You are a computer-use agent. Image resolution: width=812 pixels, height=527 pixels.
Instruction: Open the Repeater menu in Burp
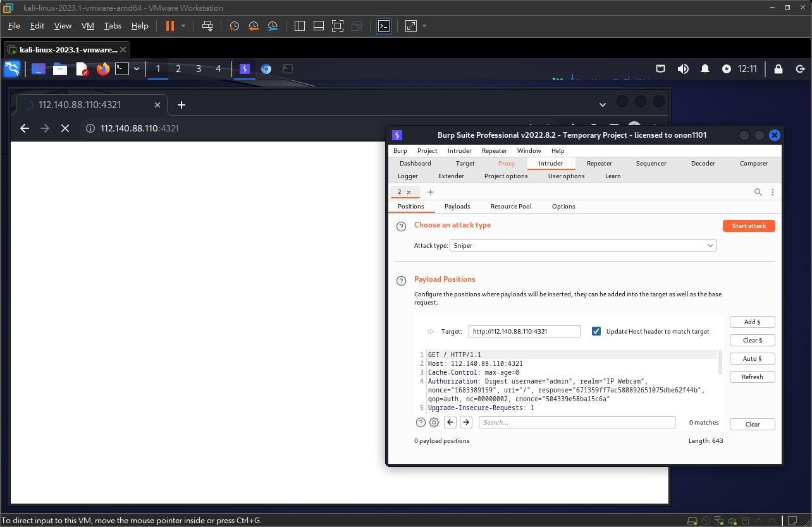click(494, 151)
